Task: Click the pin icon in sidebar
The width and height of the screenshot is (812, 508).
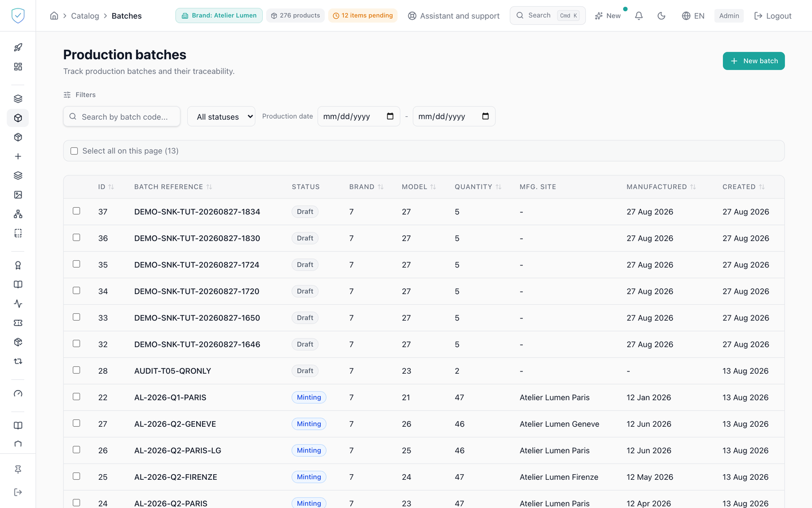Action: (x=18, y=470)
